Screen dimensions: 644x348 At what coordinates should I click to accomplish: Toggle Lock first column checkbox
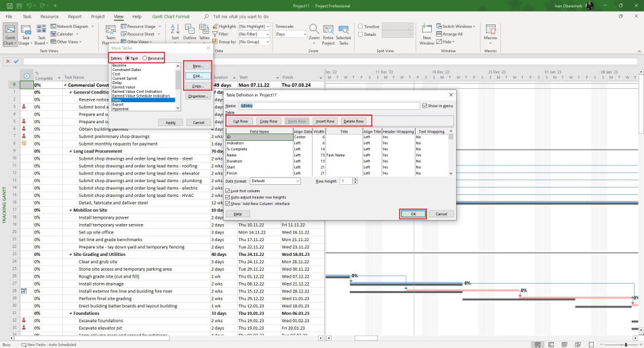[228, 191]
